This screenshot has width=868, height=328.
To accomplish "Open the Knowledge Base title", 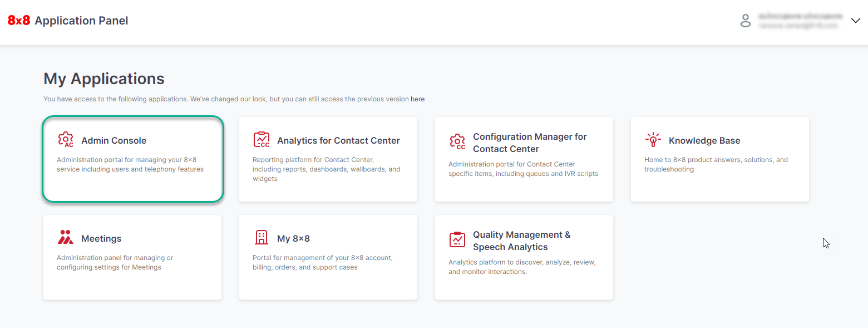I will (x=704, y=140).
